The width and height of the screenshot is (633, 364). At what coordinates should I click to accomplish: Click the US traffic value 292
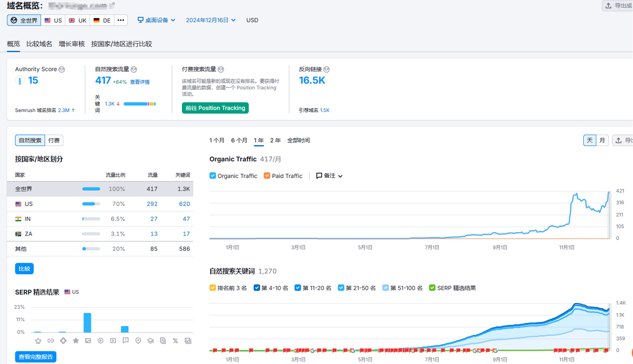point(152,204)
